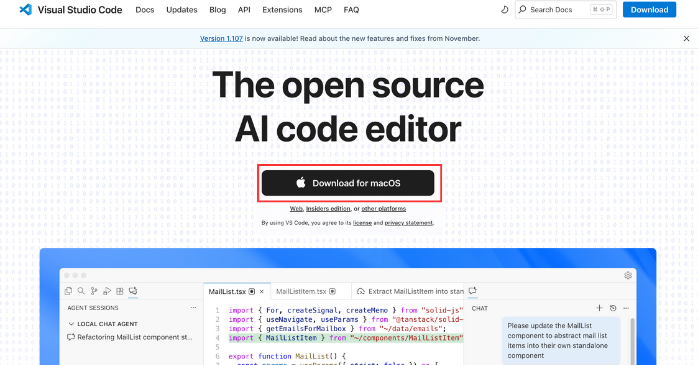This screenshot has width=698, height=365.
Task: Select the Agent Sessions chat icon in sidebar
Action: [133, 291]
